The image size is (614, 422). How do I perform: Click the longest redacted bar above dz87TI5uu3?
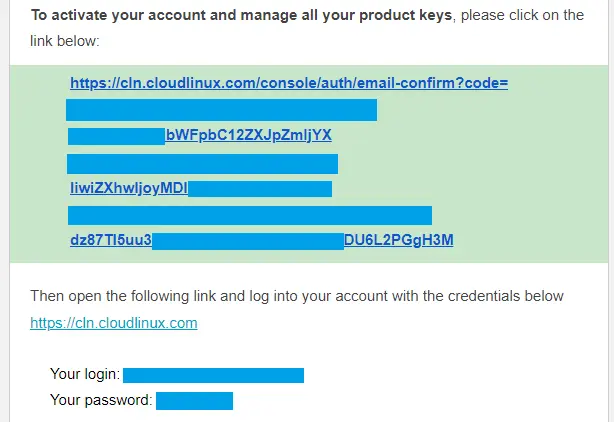point(250,215)
